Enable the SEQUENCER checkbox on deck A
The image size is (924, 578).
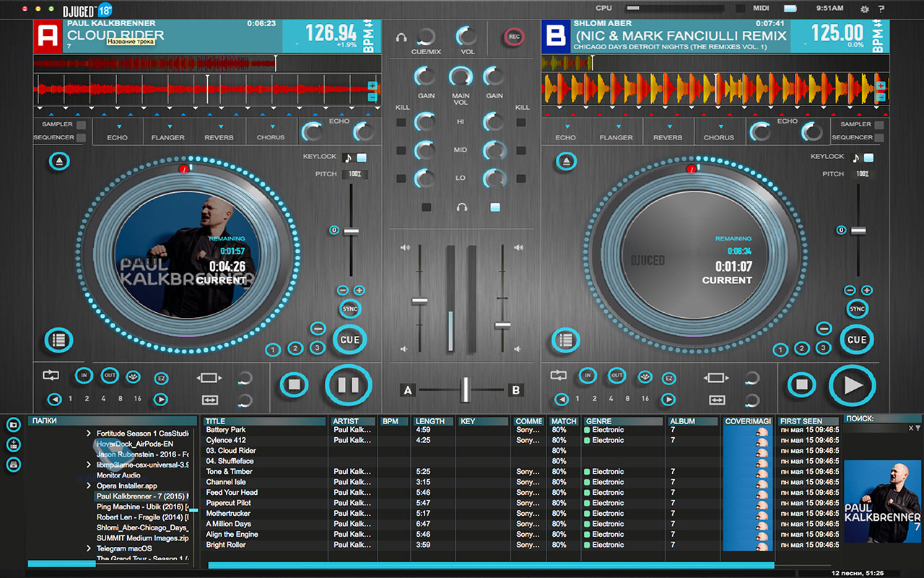pos(81,137)
